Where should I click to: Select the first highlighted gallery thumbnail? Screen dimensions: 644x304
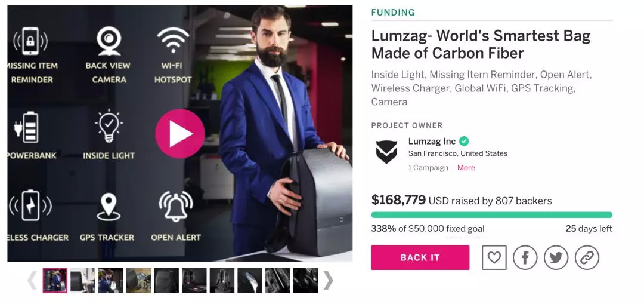click(x=55, y=281)
